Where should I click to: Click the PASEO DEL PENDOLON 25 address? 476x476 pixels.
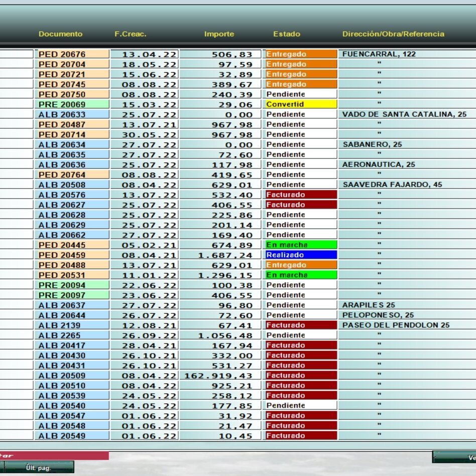[396, 325]
